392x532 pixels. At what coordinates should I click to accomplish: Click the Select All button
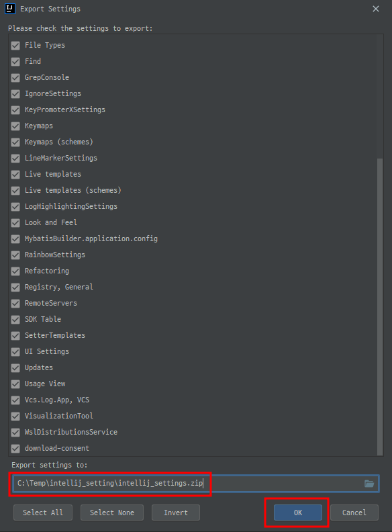tap(43, 513)
